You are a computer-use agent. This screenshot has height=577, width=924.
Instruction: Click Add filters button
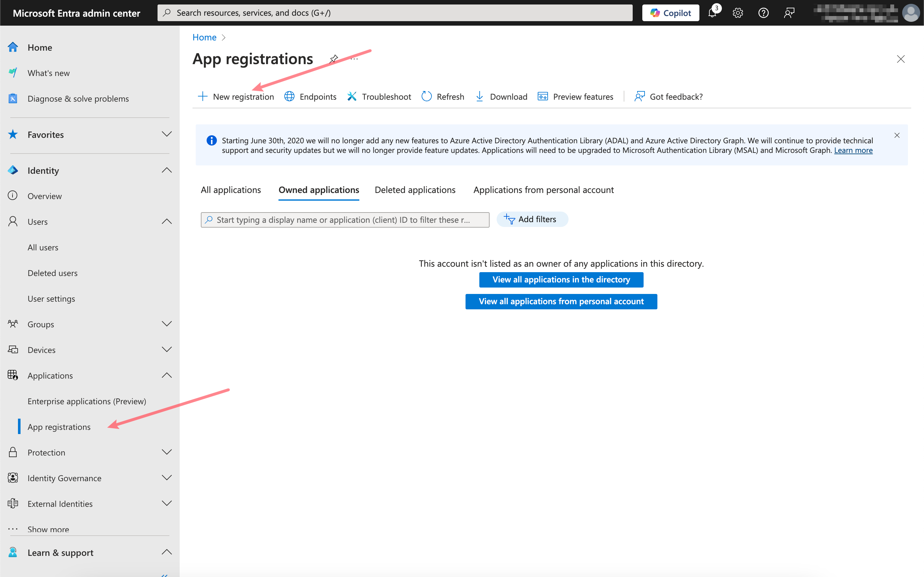pyautogui.click(x=532, y=220)
